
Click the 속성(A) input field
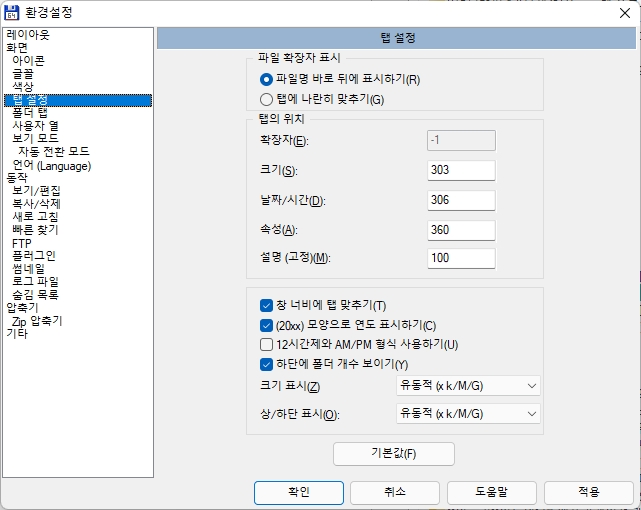tap(461, 230)
